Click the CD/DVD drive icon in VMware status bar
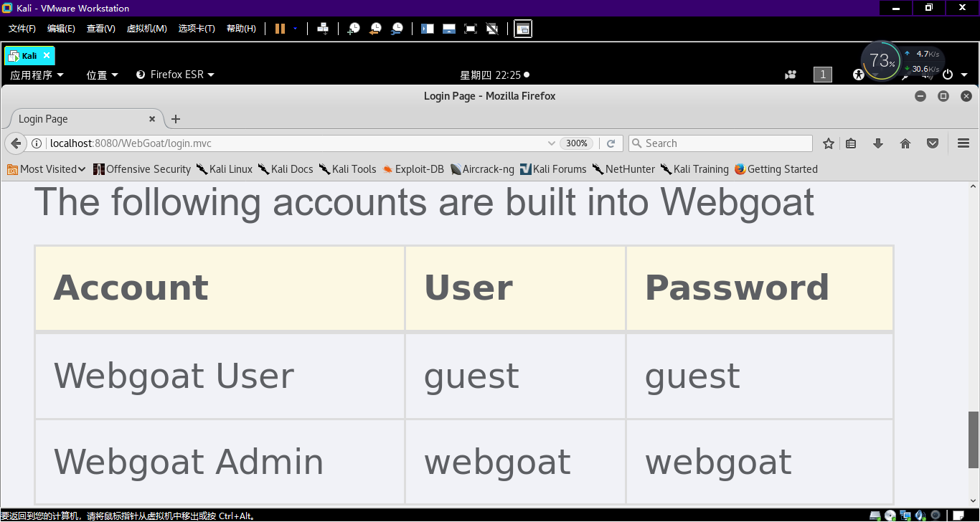The image size is (980, 522). coord(890,516)
